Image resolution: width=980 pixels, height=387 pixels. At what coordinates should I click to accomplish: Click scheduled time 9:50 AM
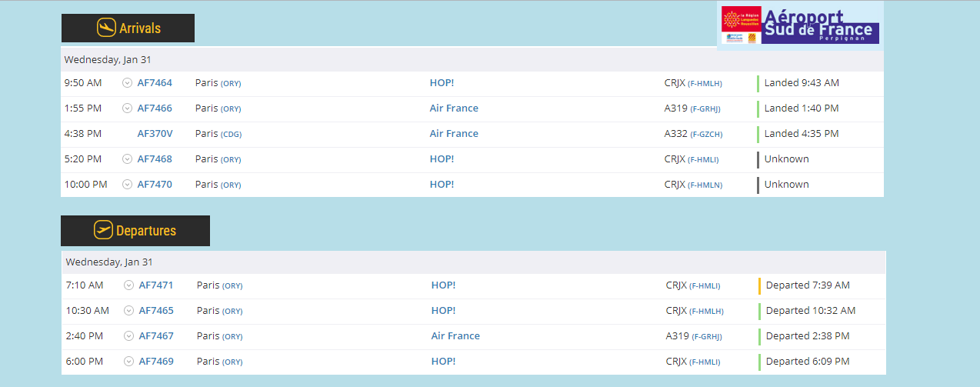pos(83,83)
